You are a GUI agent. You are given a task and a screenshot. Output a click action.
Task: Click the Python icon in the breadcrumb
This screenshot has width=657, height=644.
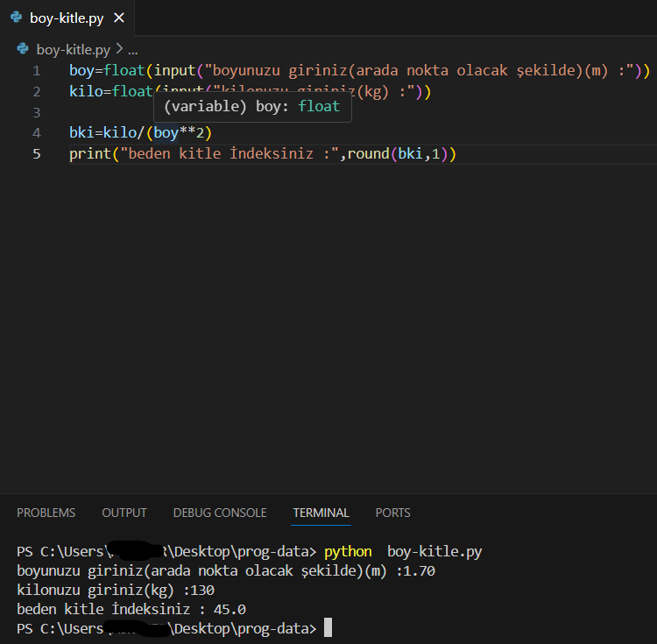[24, 50]
